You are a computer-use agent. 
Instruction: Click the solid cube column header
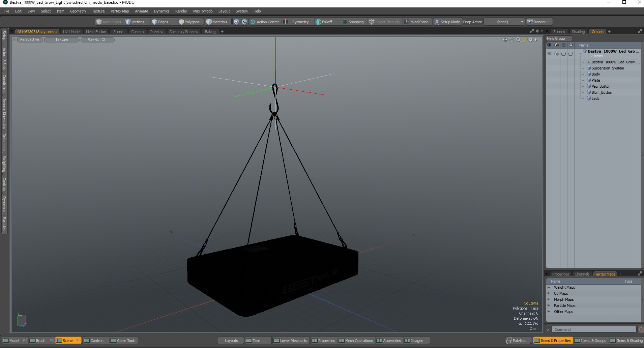tap(570, 45)
